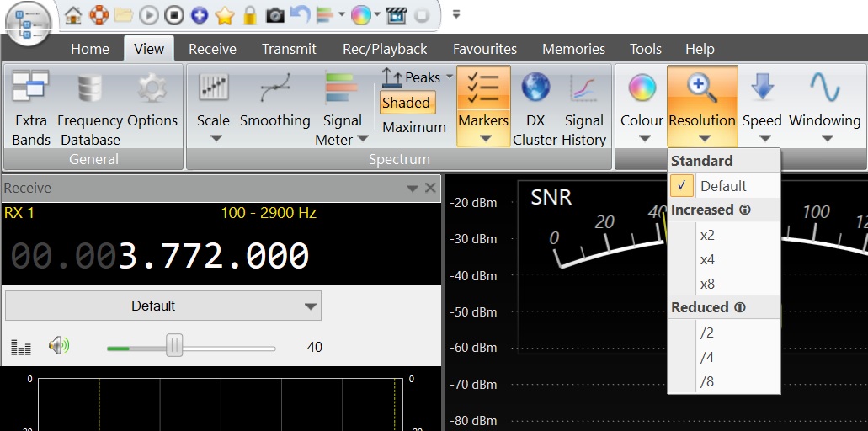
Task: Click the lifebuoy help icon
Action: pos(99,14)
